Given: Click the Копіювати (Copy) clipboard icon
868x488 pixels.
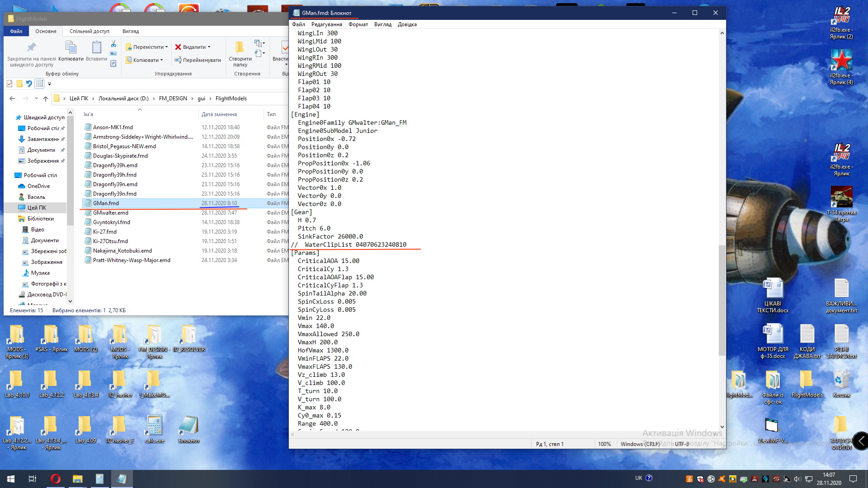Looking at the screenshot, I should click(x=71, y=48).
